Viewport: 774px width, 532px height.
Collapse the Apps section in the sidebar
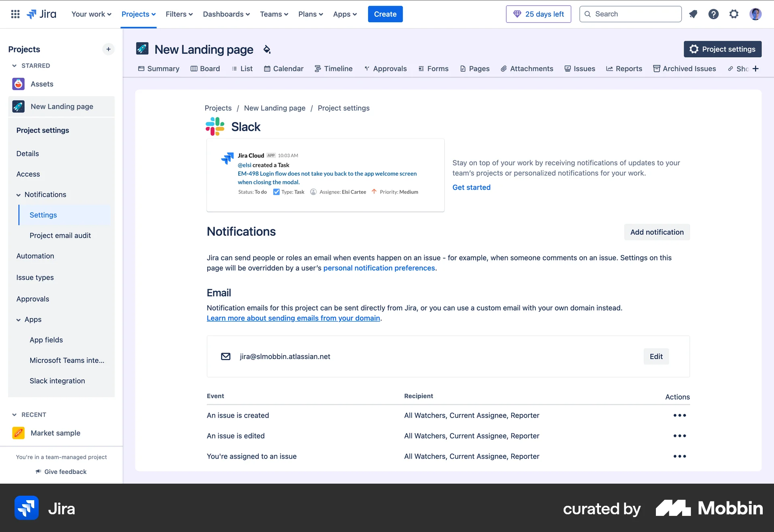pyautogui.click(x=19, y=320)
